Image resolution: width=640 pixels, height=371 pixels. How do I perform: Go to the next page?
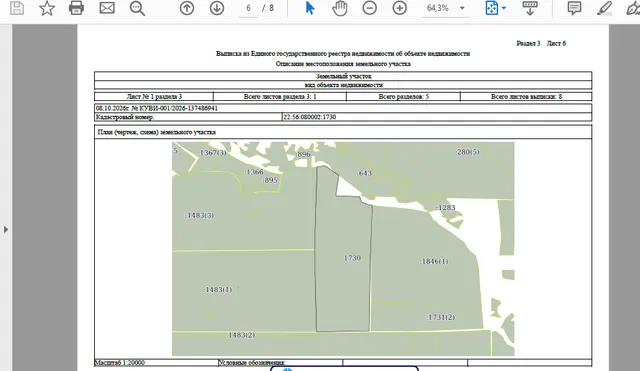point(217,8)
